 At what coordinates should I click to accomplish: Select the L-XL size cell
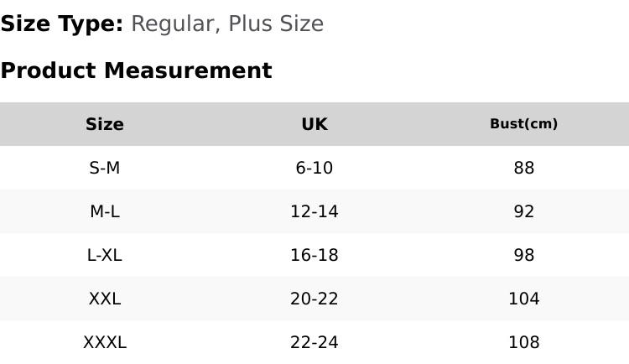pyautogui.click(x=105, y=255)
